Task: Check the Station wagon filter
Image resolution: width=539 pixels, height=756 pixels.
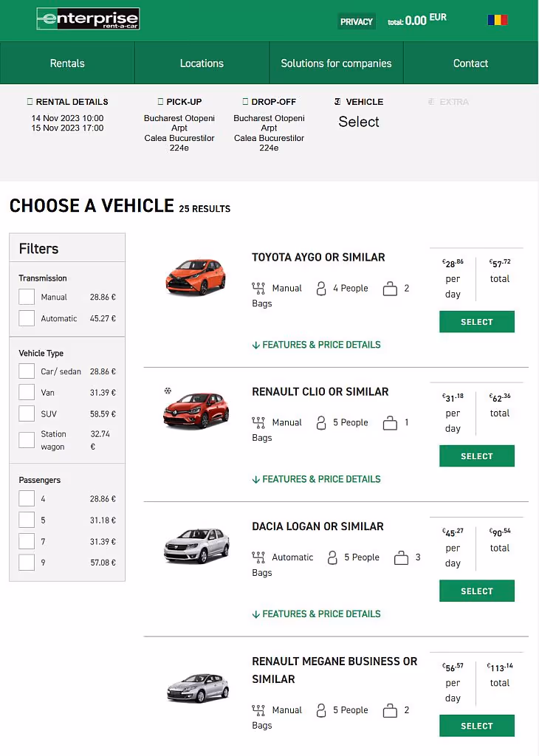Action: click(27, 440)
